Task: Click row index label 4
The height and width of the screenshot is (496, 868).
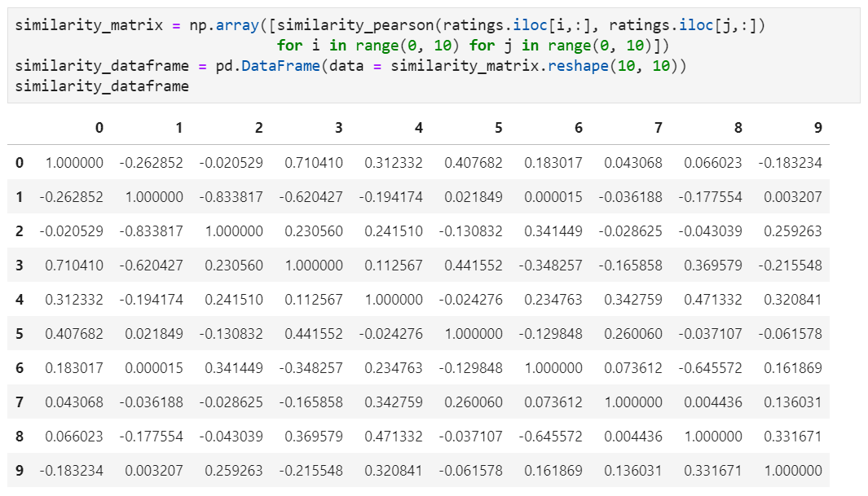Action: (x=20, y=300)
